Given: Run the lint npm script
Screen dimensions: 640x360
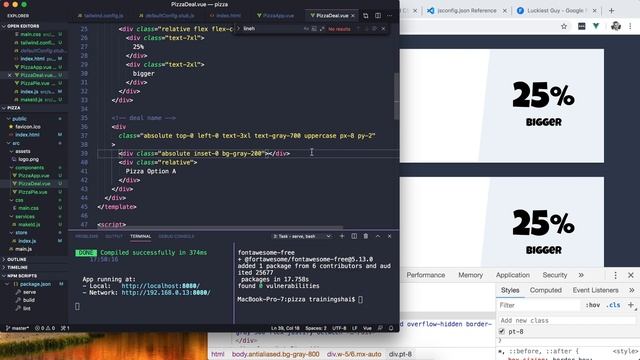Looking at the screenshot, I should click(27, 308).
